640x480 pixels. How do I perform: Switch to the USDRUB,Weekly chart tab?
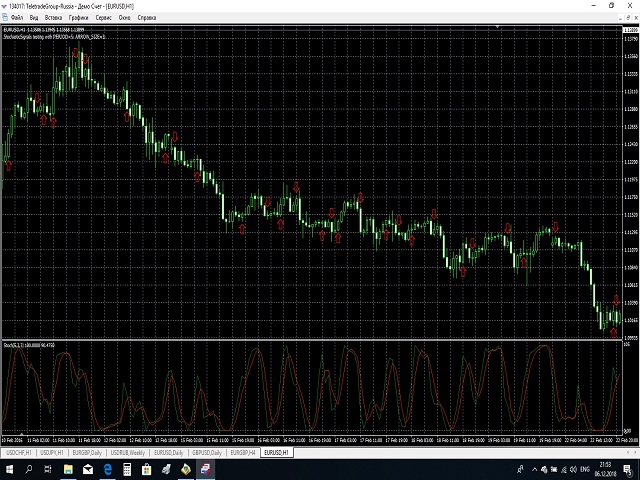click(126, 452)
